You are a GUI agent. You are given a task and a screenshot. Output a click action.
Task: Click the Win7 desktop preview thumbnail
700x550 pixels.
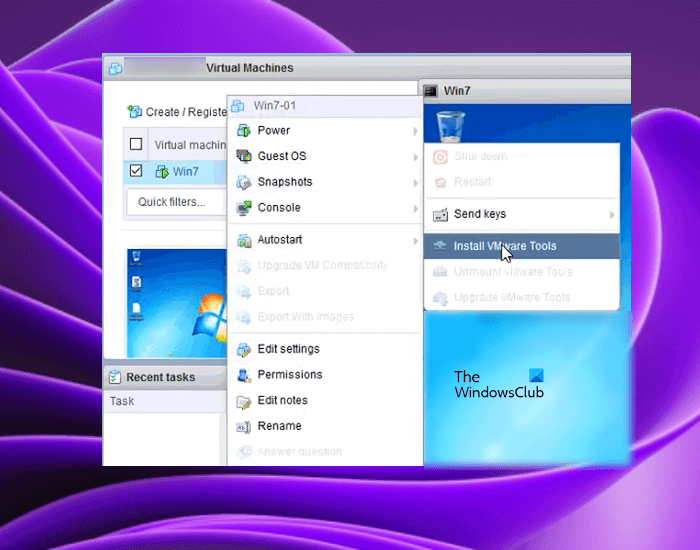(x=177, y=304)
